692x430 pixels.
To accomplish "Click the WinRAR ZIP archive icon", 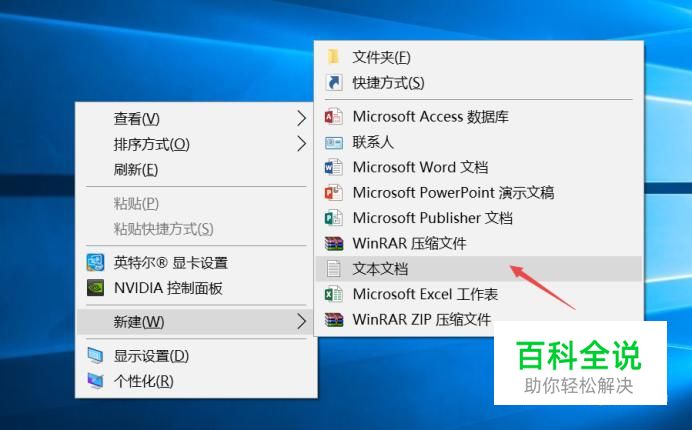I will point(334,320).
